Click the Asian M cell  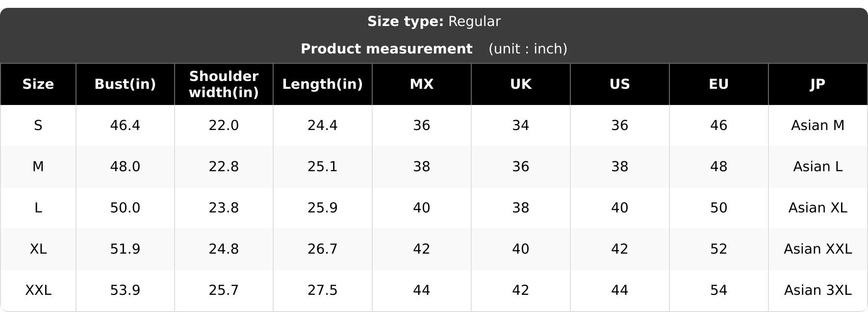click(818, 126)
